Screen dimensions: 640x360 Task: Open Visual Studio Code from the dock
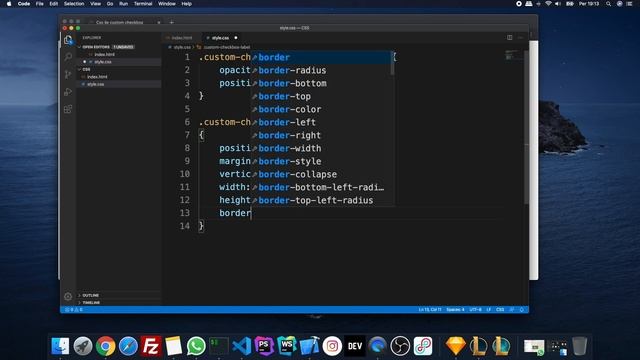point(242,346)
